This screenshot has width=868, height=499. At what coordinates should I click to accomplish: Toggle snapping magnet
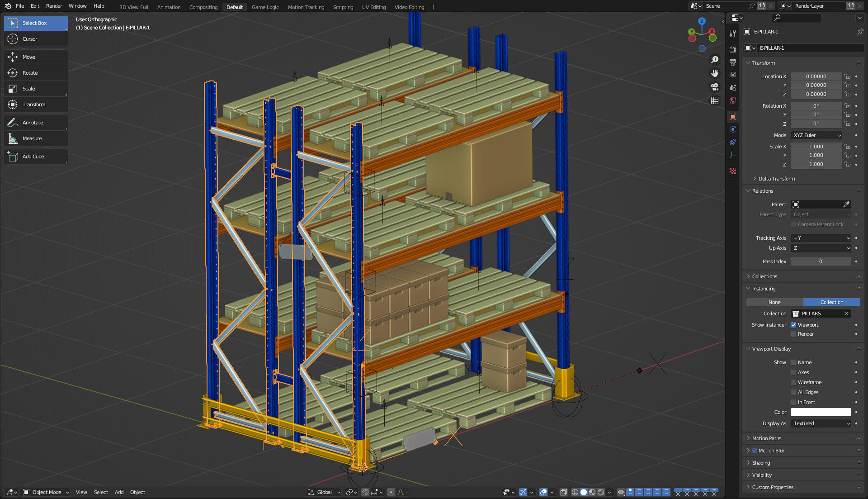tap(365, 492)
